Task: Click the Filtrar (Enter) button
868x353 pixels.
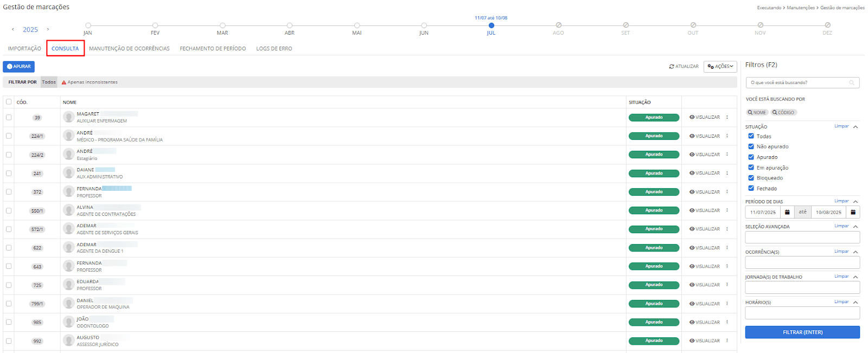Action: point(802,332)
